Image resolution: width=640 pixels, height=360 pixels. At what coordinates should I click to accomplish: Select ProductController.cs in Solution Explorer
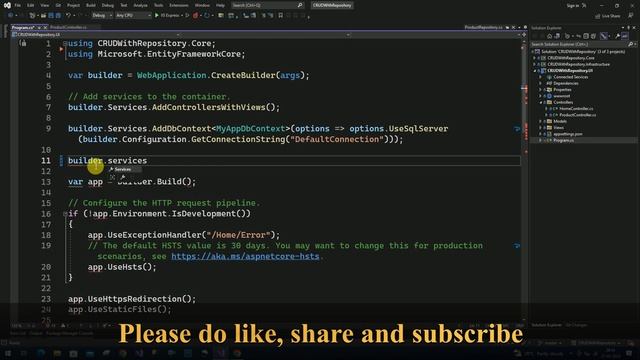pos(577,115)
